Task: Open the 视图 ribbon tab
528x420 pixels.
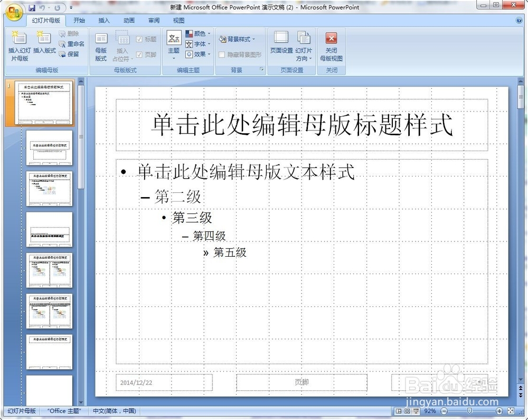Action: tap(178, 20)
